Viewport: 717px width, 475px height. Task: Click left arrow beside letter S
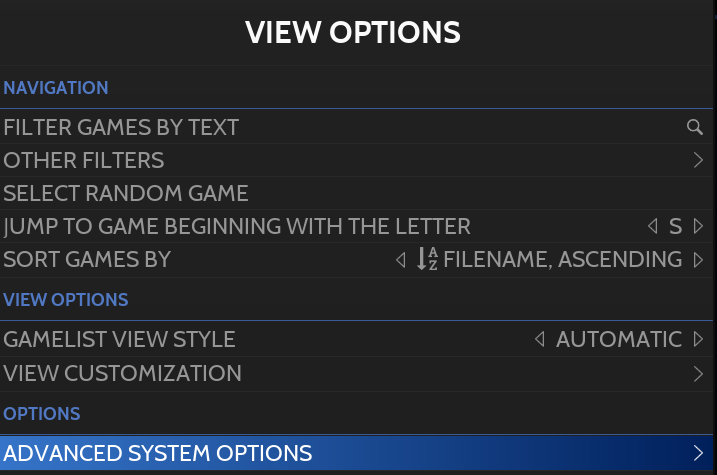coord(653,227)
